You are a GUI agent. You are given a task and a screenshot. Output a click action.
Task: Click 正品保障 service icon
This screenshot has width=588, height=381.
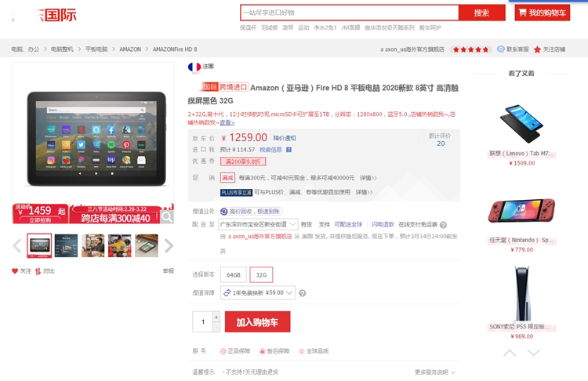click(x=223, y=351)
